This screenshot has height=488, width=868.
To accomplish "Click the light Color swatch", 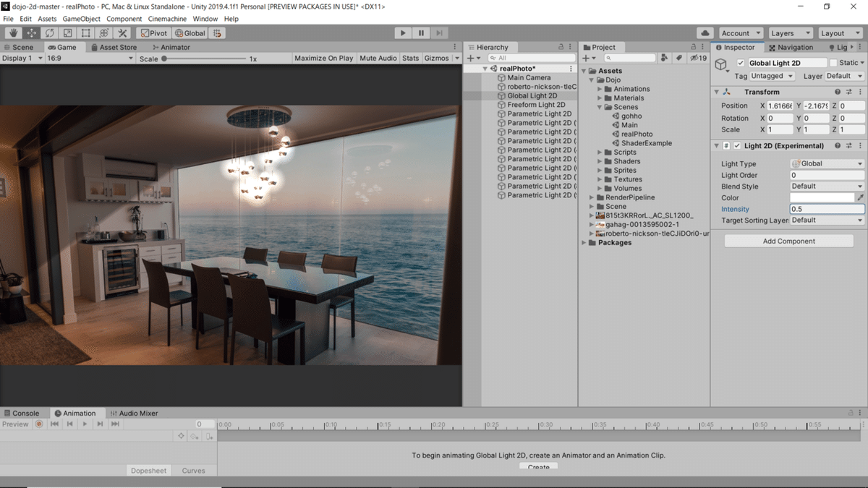I will 822,197.
